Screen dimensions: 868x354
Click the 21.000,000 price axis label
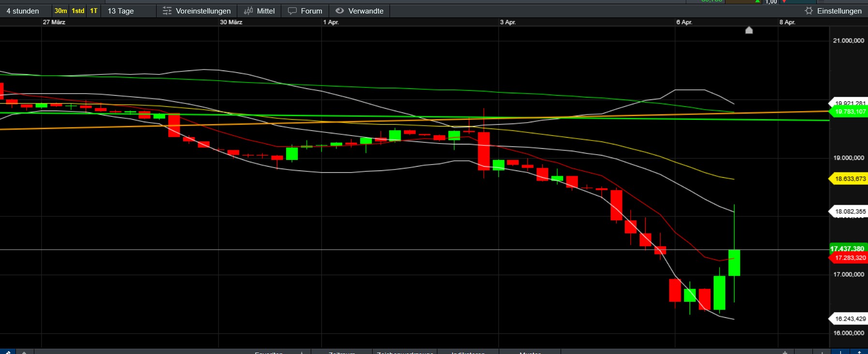click(x=849, y=41)
